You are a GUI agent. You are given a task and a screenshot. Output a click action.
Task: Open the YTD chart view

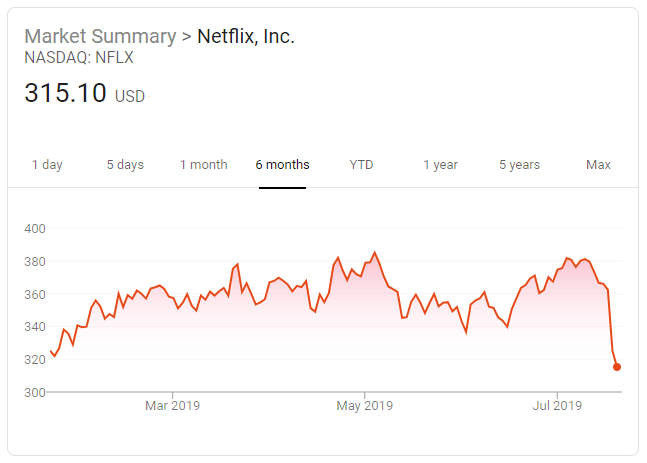point(361,165)
